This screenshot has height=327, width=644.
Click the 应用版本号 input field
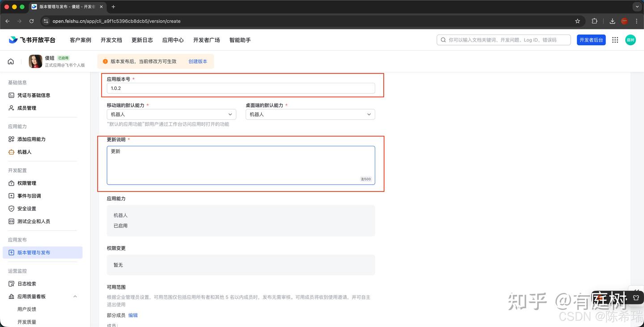241,88
